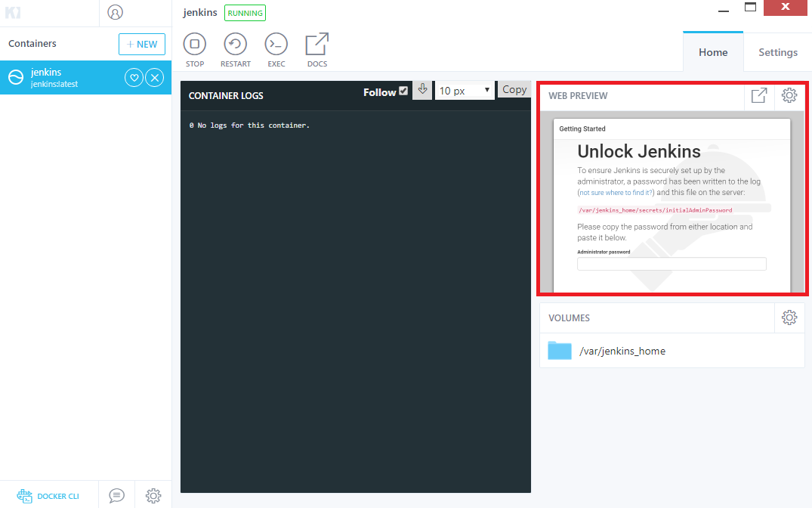Remove jenkins container with X icon
812x508 pixels.
point(154,78)
